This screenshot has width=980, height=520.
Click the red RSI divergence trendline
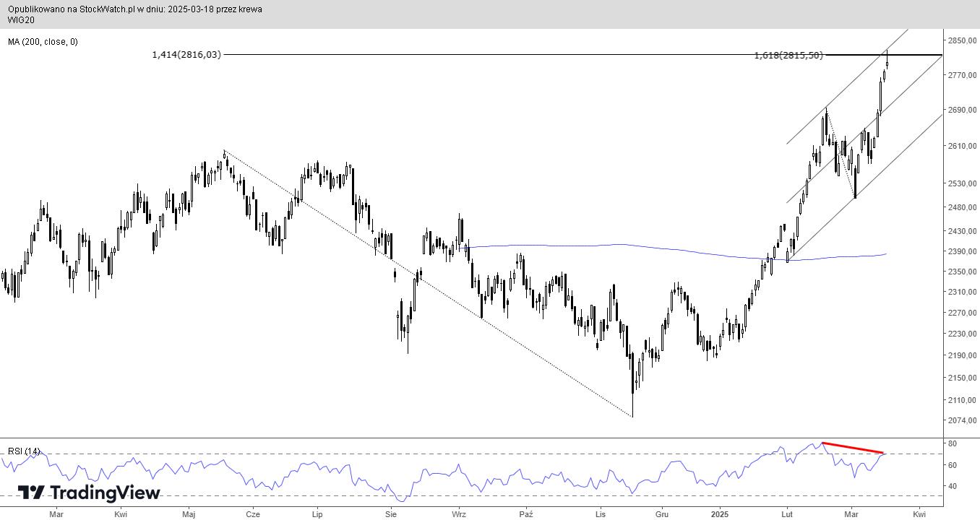(x=853, y=448)
